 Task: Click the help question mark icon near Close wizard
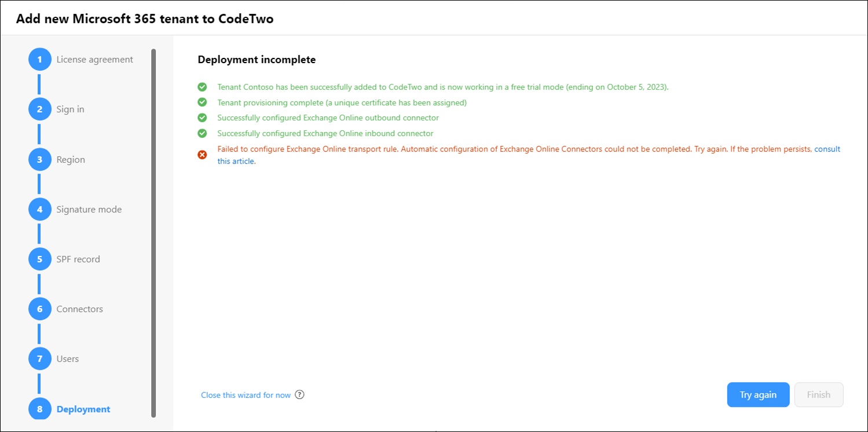pos(299,395)
